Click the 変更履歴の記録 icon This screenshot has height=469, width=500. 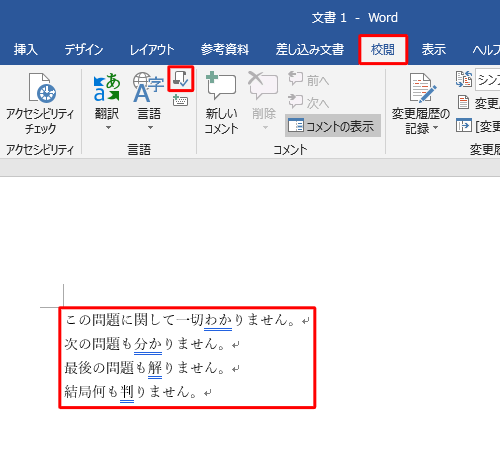point(423,88)
